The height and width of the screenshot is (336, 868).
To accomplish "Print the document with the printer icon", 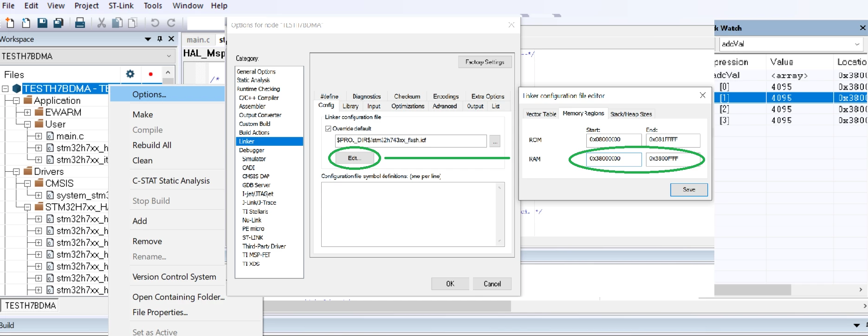I will [80, 23].
